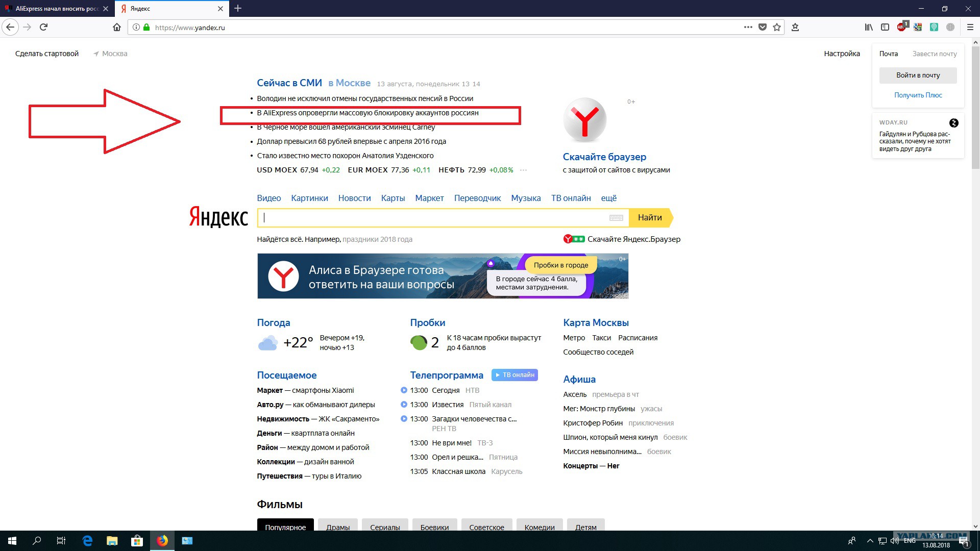This screenshot has height=551, width=980.
Task: Bookmark this page with the star
Action: 777,27
